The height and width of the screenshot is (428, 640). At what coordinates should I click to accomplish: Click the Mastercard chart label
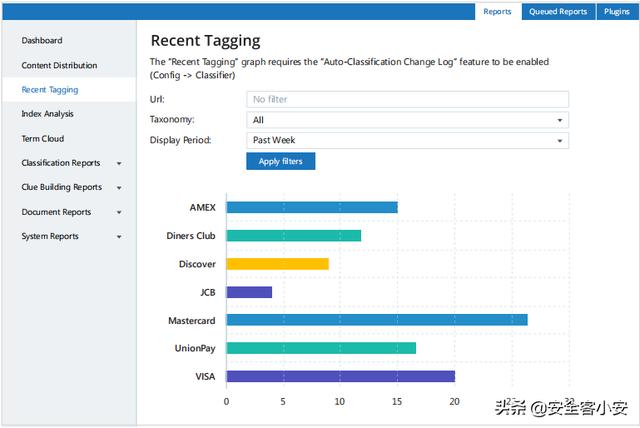[x=192, y=321]
